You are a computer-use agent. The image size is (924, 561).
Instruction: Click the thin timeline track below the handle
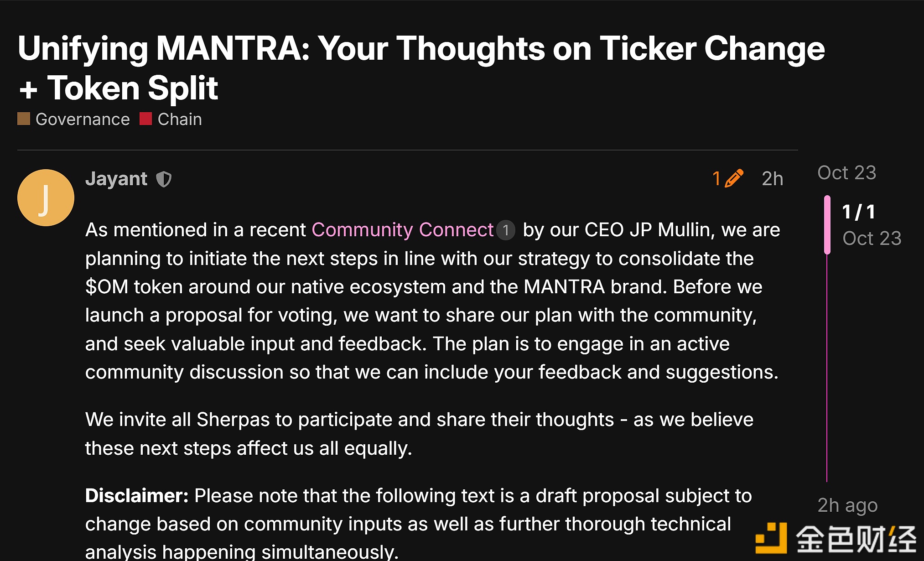pos(827,365)
